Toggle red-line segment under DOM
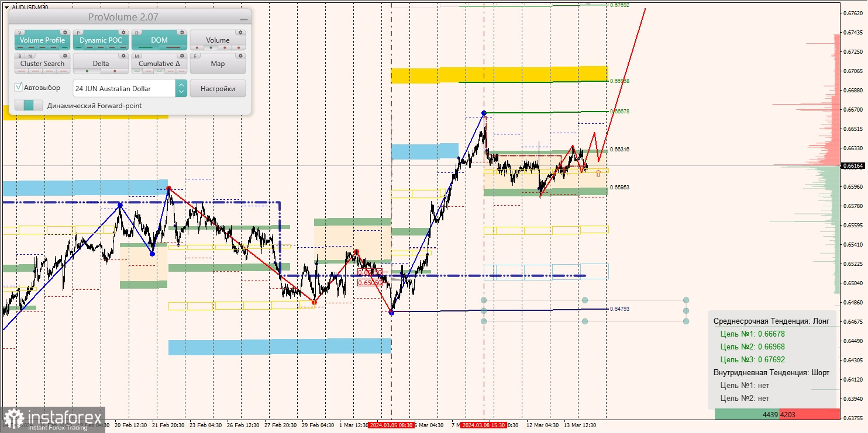 coord(173,48)
